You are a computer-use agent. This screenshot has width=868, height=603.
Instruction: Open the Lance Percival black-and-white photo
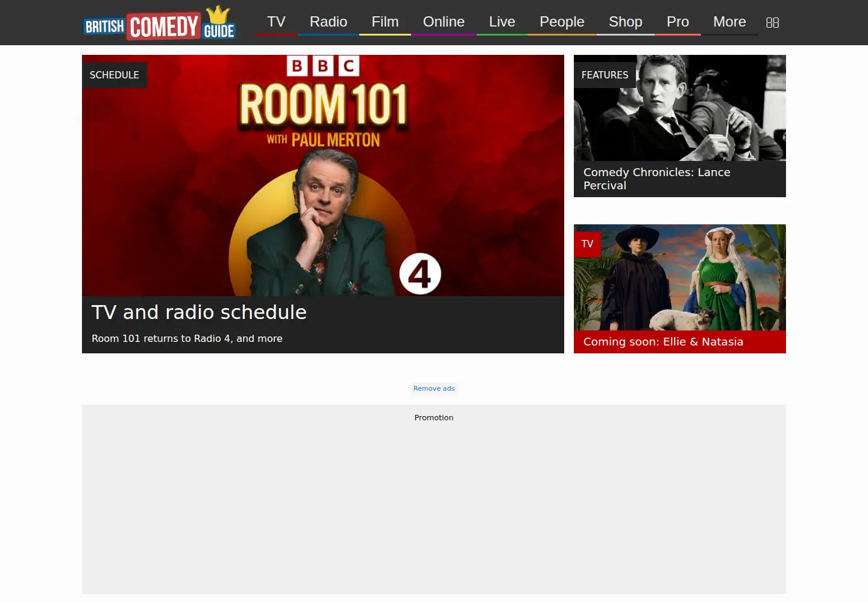pos(680,108)
